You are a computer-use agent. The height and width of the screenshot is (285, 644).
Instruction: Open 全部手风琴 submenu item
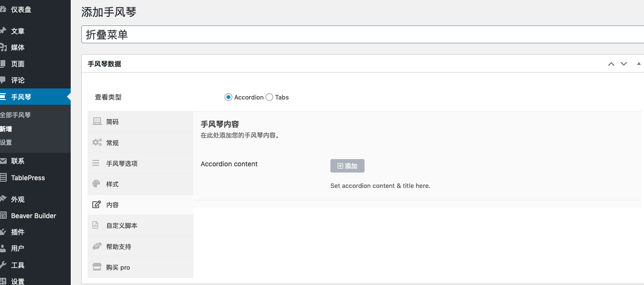[15, 115]
